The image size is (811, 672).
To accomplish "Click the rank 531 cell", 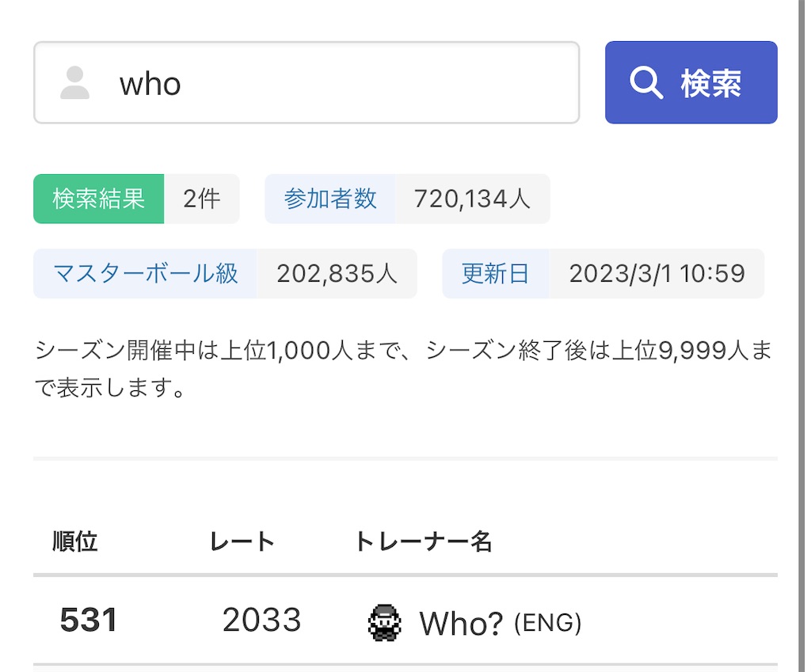I will click(89, 620).
